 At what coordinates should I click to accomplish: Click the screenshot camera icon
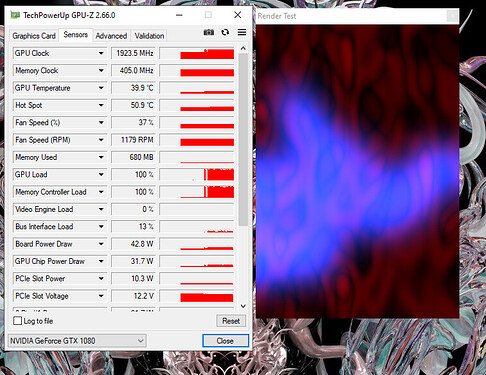[209, 32]
